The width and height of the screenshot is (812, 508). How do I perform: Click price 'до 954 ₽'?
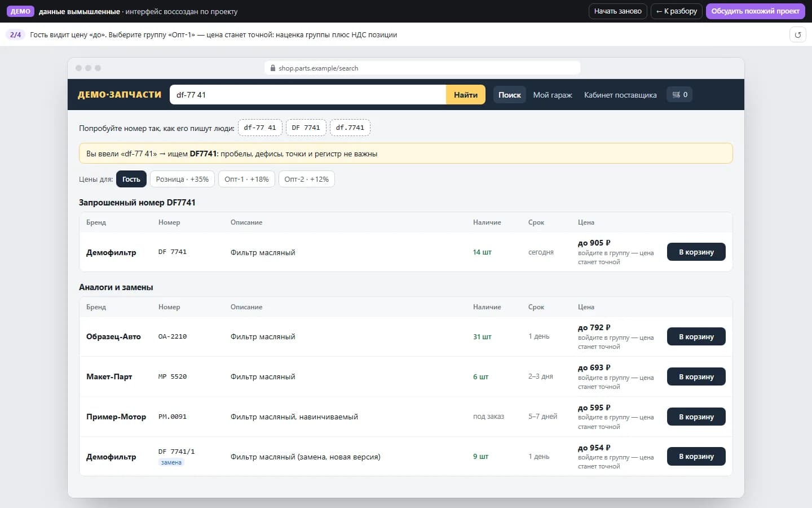(594, 448)
